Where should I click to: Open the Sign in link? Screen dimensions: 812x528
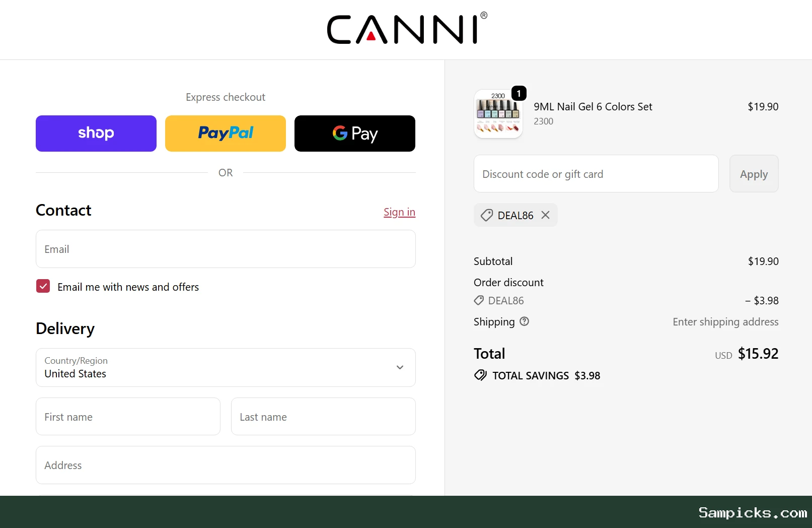[x=399, y=212]
